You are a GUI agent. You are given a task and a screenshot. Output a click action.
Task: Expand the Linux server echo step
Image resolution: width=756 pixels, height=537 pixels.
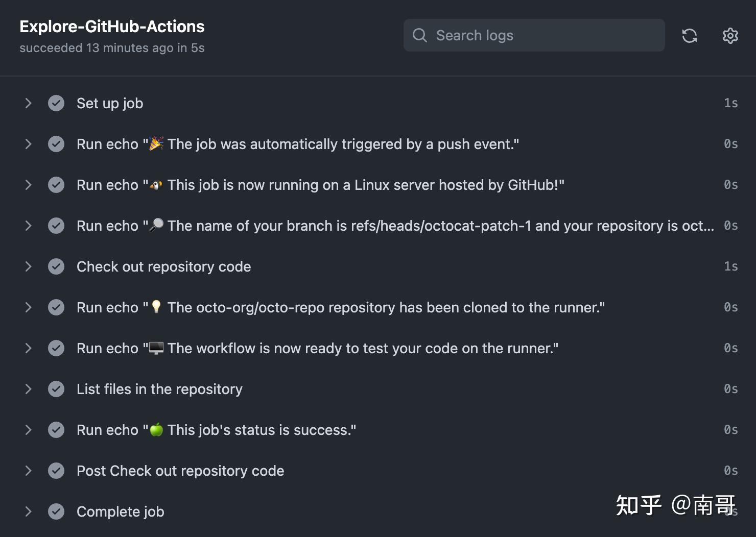(x=28, y=185)
